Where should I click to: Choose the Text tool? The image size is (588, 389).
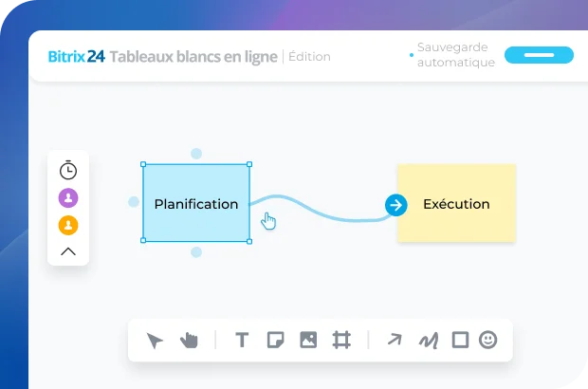point(242,340)
